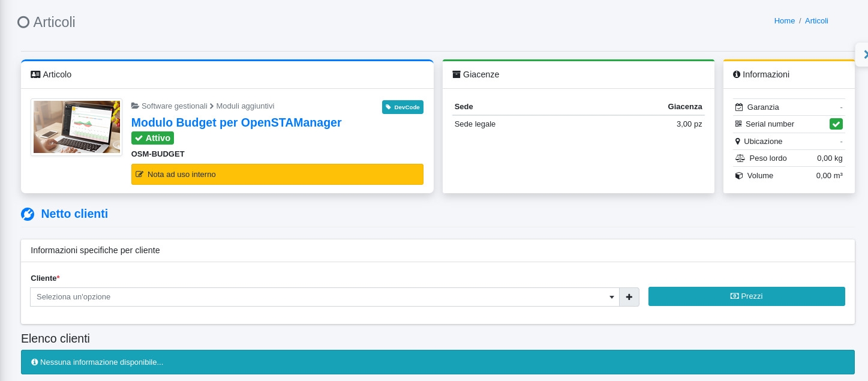Click the Cliente dropdown arrow
868x381 pixels.
click(x=612, y=297)
